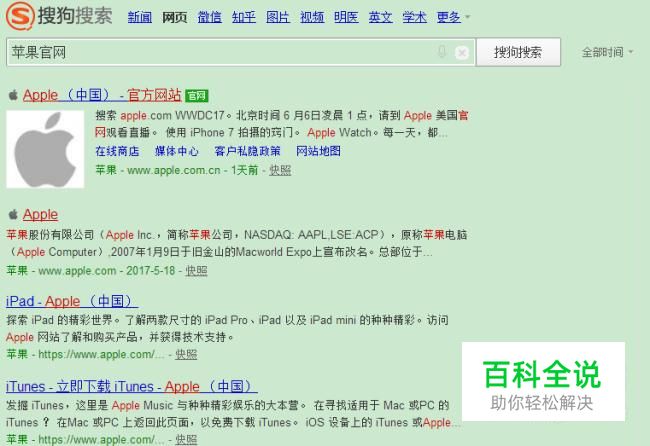Screen dimensions: 650x446
Task: Click the Sogou logo icon
Action: click(x=20, y=16)
